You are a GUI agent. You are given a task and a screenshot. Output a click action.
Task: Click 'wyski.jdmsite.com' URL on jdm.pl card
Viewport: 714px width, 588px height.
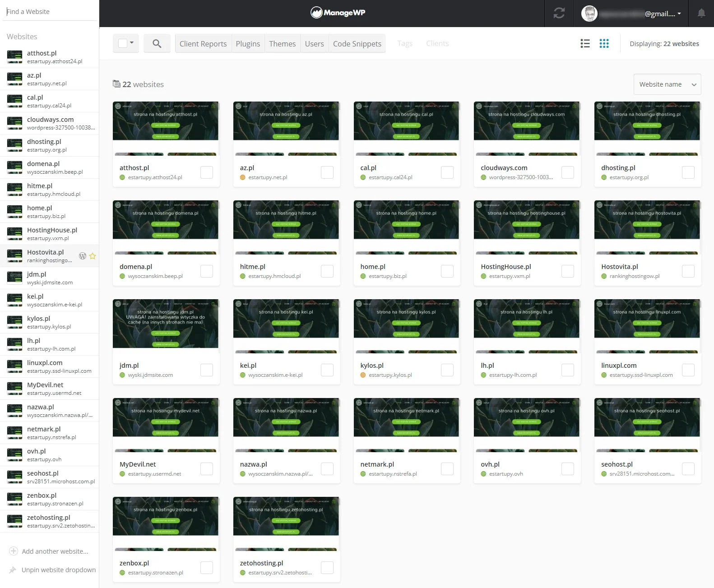click(150, 375)
